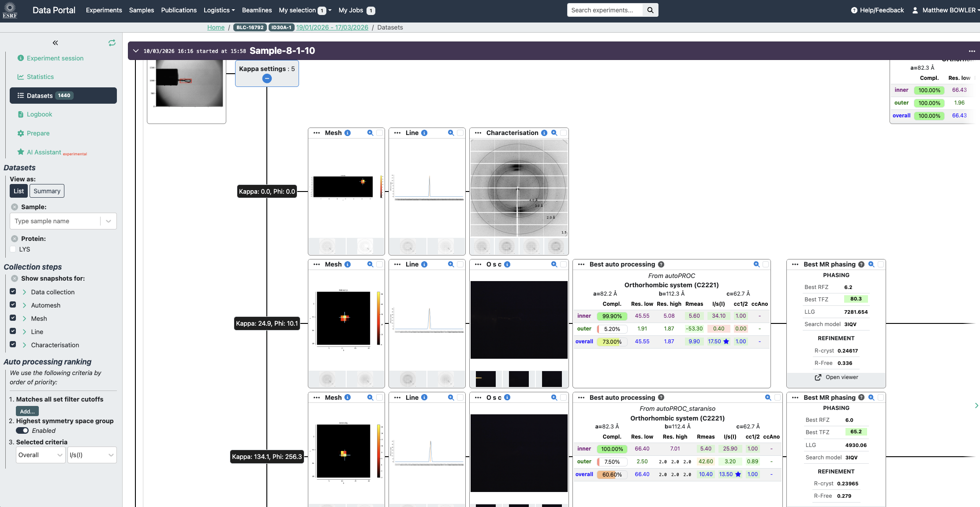Viewport: 980px width, 507px height.
Task: Toggle Highest symmetry space group switch
Action: [22, 431]
